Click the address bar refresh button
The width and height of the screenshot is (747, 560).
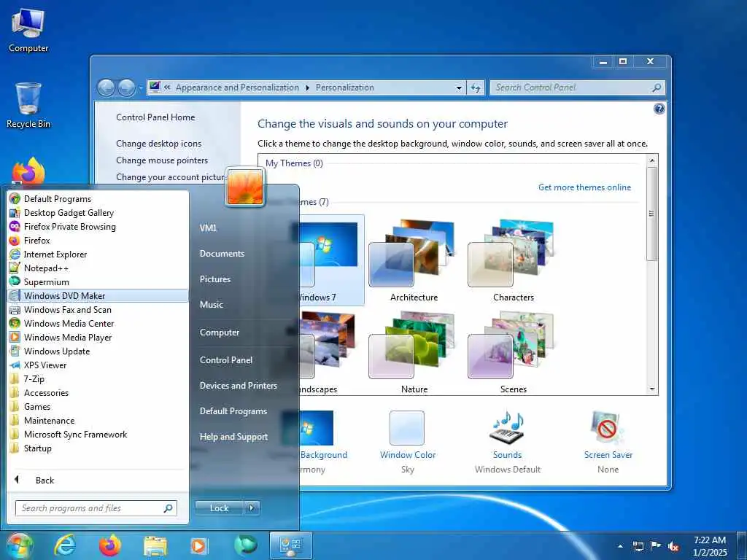tap(476, 87)
